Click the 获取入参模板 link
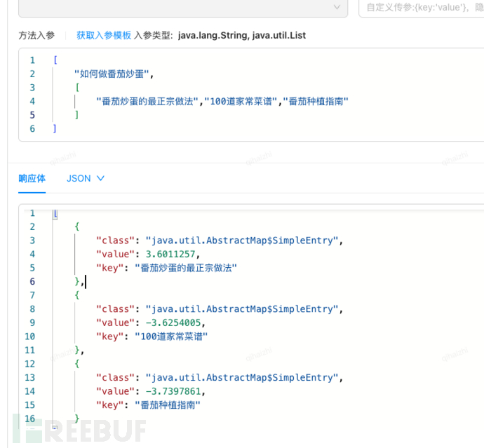This screenshot has width=484, height=448. 104,35
